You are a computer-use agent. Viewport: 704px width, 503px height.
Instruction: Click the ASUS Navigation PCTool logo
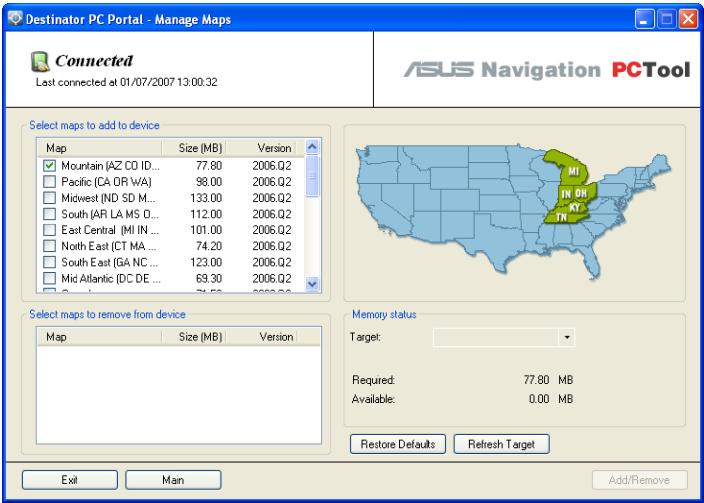[x=546, y=70]
